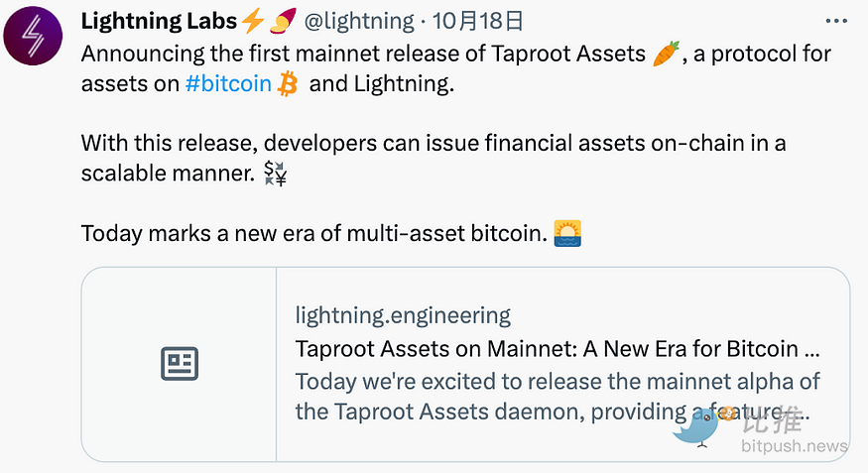Click the multi-asset bitcoin sentence

coord(313,233)
